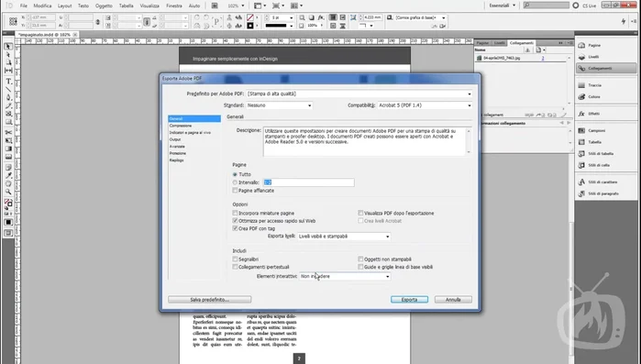Image resolution: width=641 pixels, height=364 pixels.
Task: Click the Annulla button
Action: coord(453,300)
